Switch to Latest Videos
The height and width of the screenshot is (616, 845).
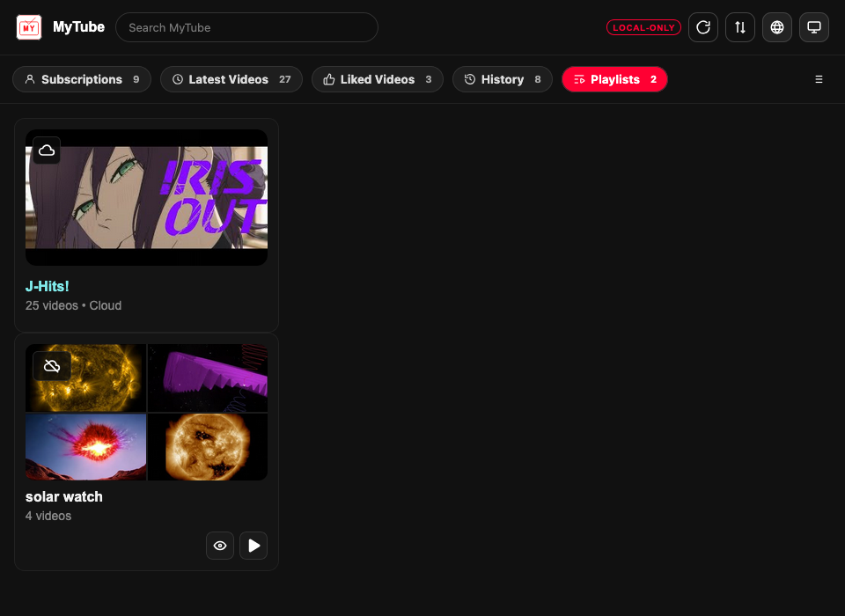[x=231, y=79]
